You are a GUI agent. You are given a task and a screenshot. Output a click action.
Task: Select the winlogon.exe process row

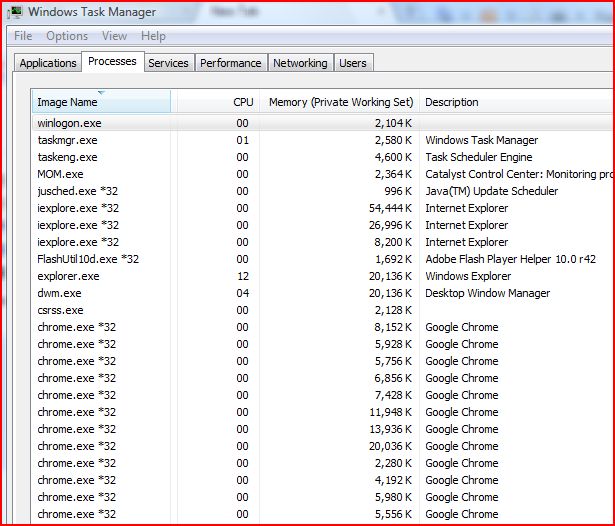[x=70, y=123]
